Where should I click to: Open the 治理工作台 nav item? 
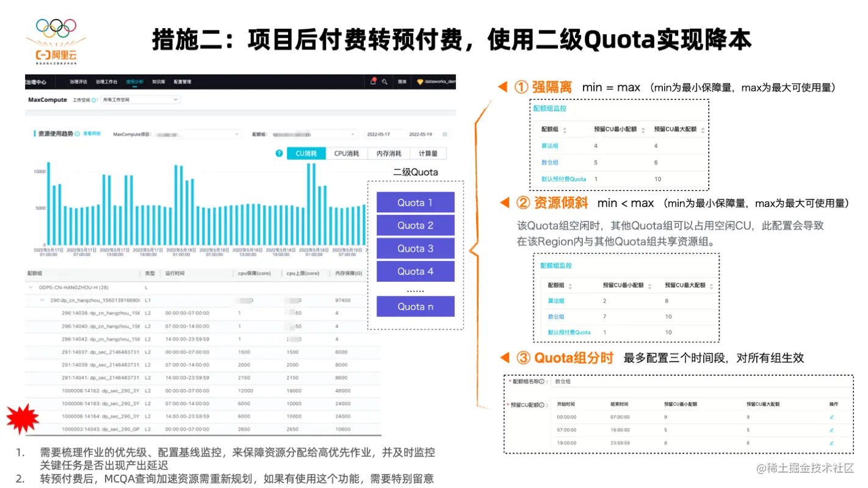tap(106, 81)
